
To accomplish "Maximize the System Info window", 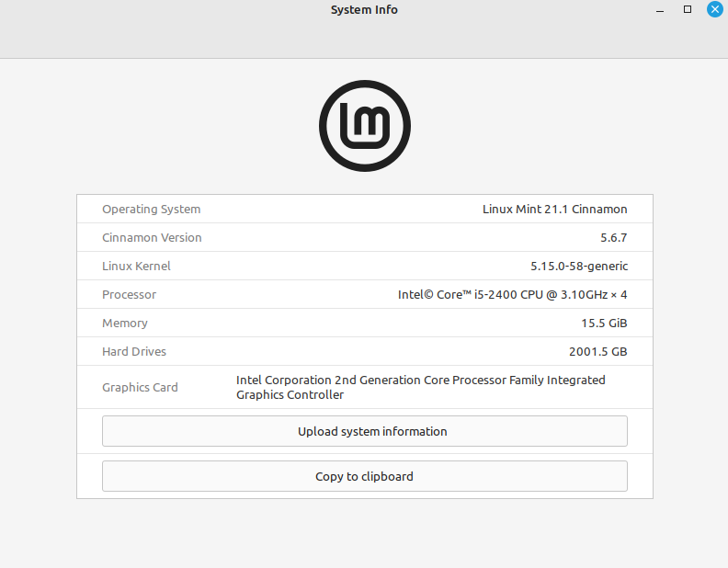I will pos(688,9).
